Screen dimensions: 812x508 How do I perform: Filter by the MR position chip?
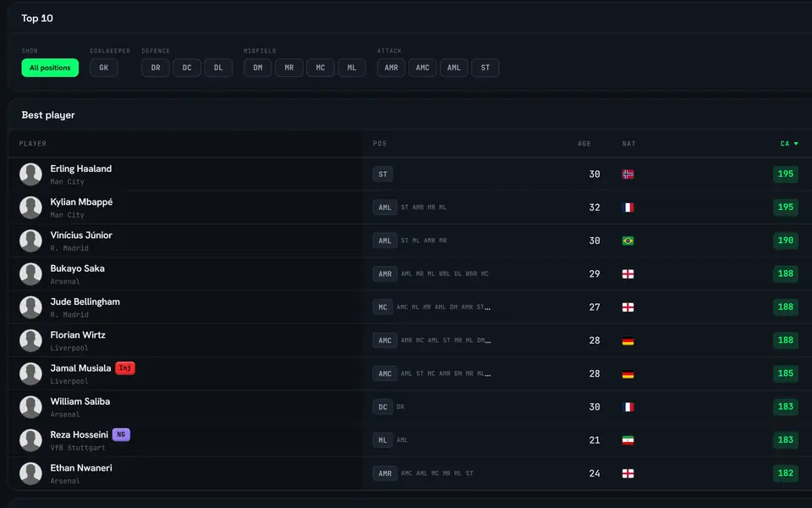tap(289, 68)
